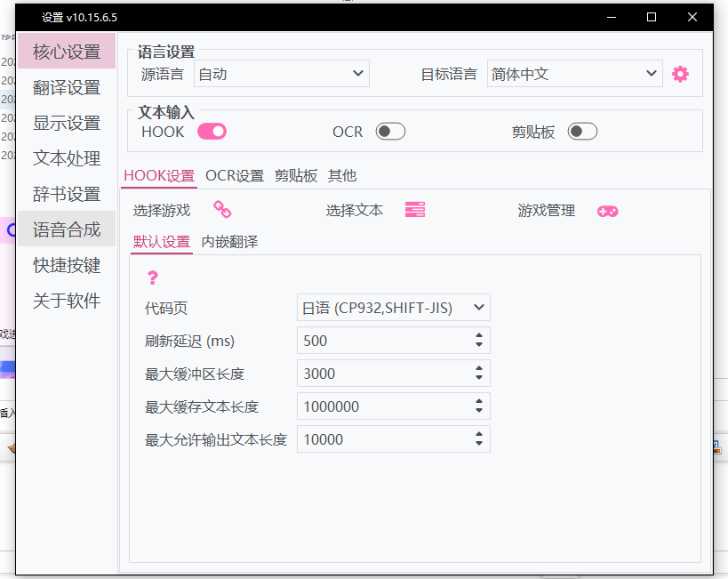Viewport: 728px width, 579px height.
Task: Click the 最大缓存文本长度 input field
Action: coord(382,406)
